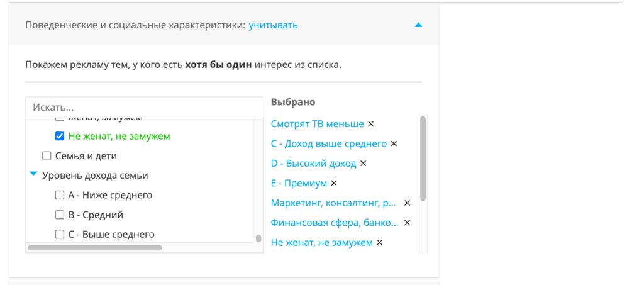Image resolution: width=644 pixels, height=285 pixels.
Task: Remove 'D - Высокий доход' selection
Action: (x=363, y=164)
